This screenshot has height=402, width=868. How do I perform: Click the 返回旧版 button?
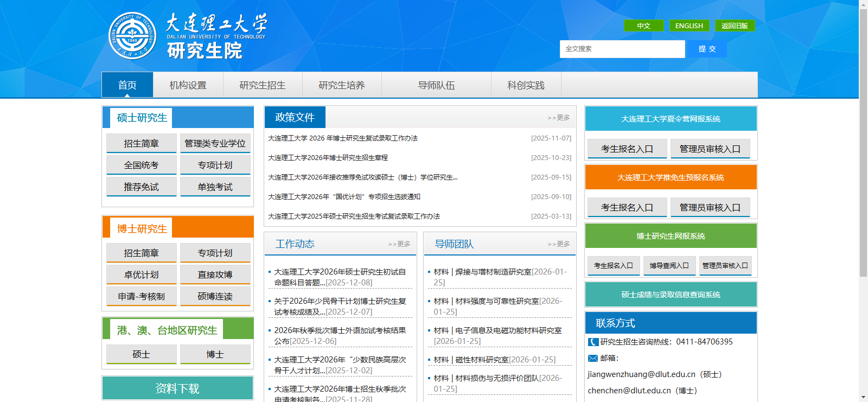tap(735, 25)
